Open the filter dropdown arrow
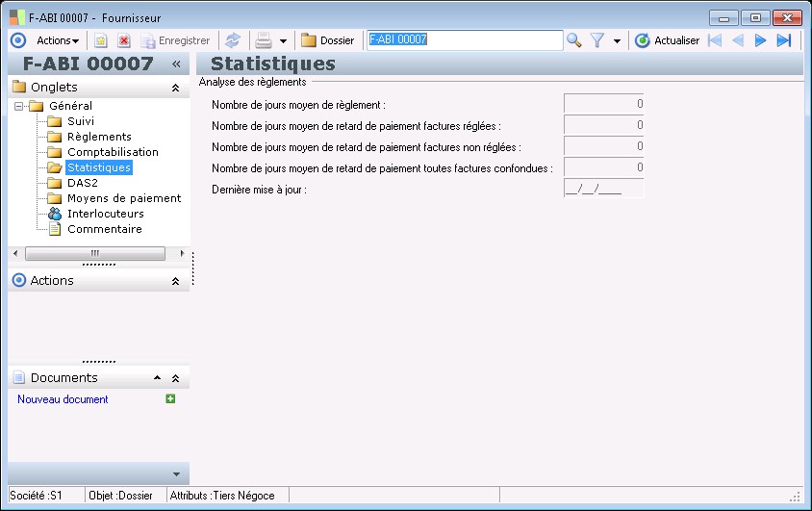 click(x=617, y=41)
